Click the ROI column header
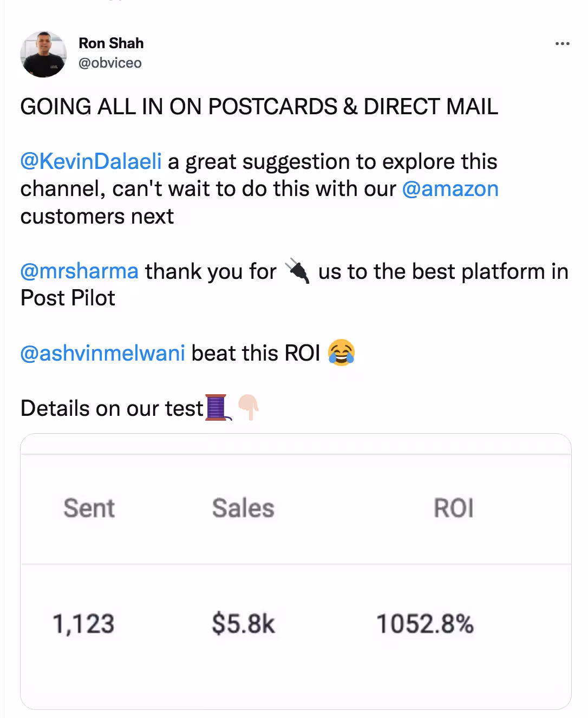 pos(454,508)
